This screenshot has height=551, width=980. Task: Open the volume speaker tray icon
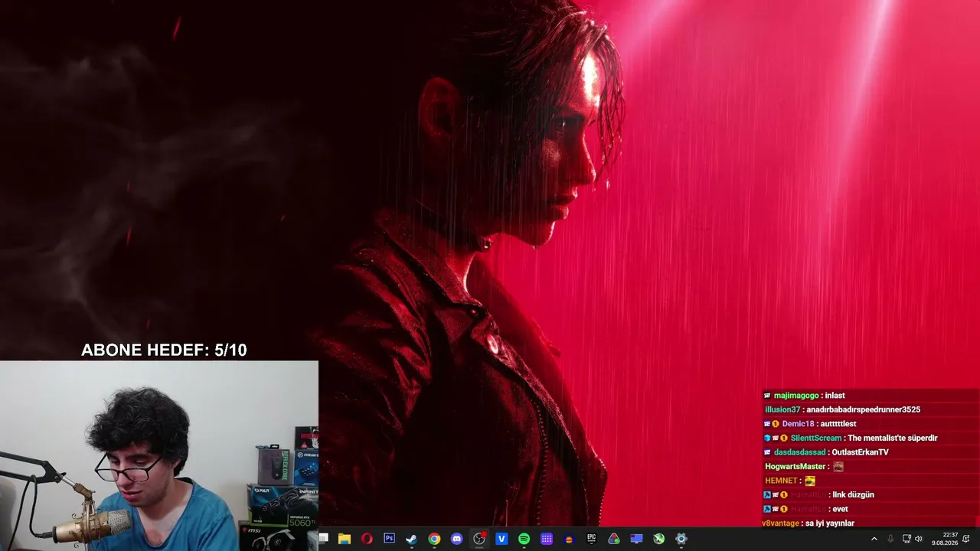click(x=919, y=539)
